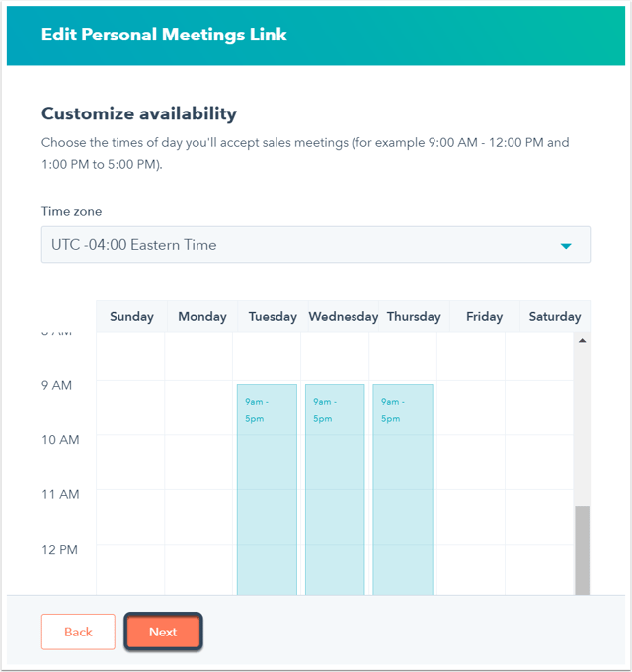This screenshot has width=632, height=672.
Task: Click the Sunday column header
Action: point(131,317)
